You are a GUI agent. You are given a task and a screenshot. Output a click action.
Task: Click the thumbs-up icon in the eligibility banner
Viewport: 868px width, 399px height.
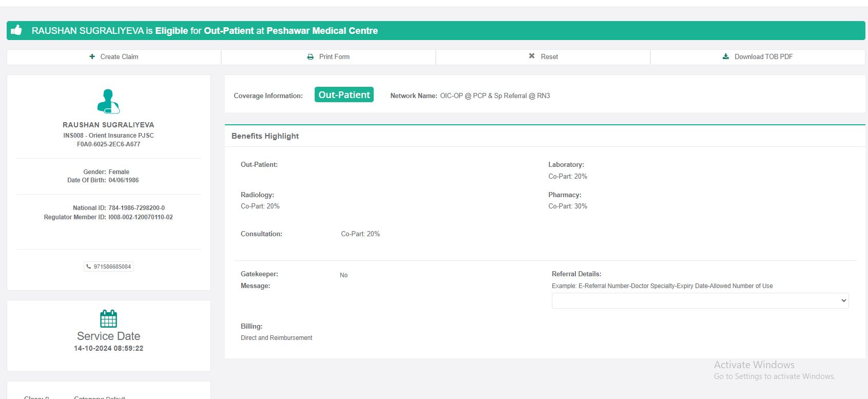click(x=16, y=30)
